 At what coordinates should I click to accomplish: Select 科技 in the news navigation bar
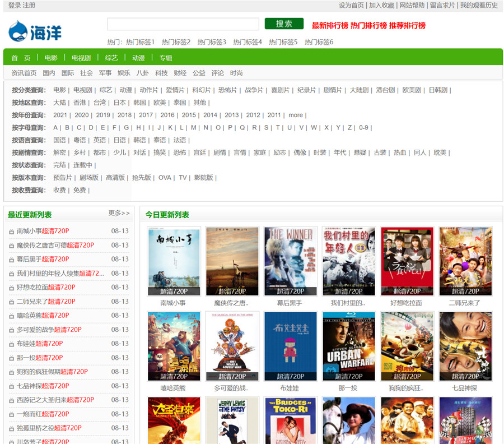pyautogui.click(x=160, y=73)
